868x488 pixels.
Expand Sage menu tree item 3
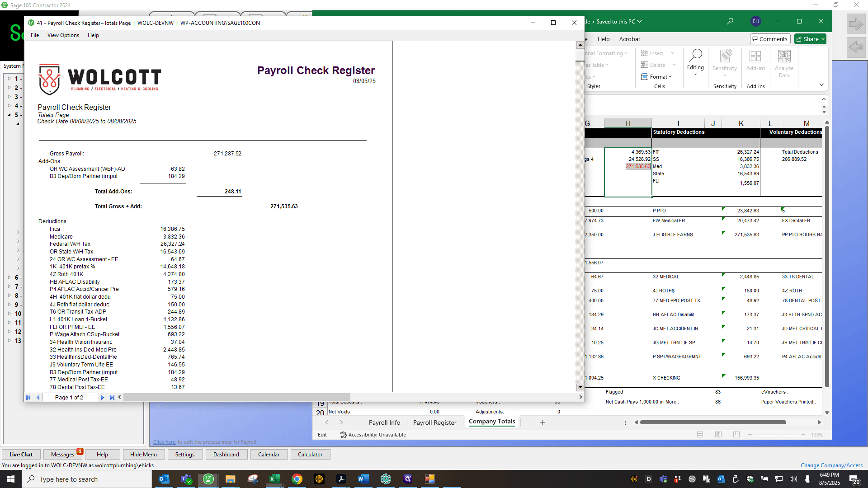[9, 97]
